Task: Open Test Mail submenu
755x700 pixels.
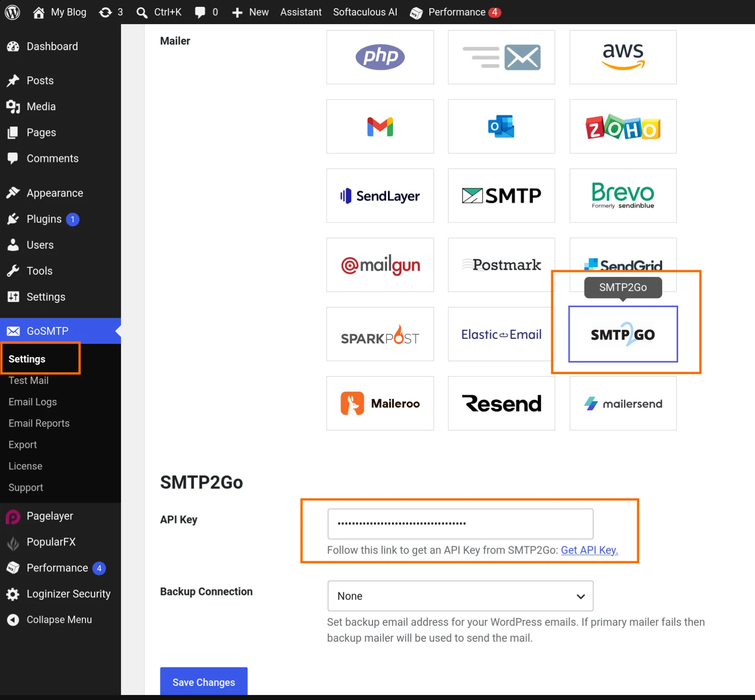Action: click(28, 380)
